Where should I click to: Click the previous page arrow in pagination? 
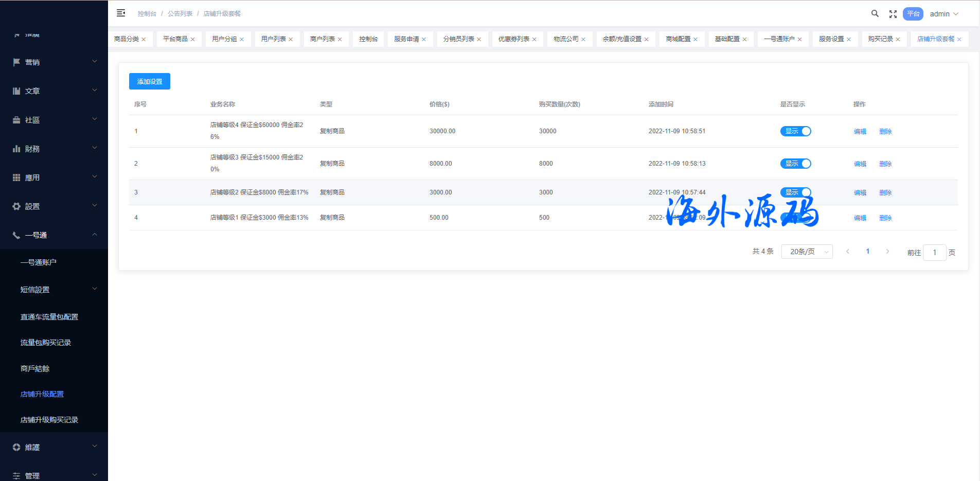coord(848,252)
